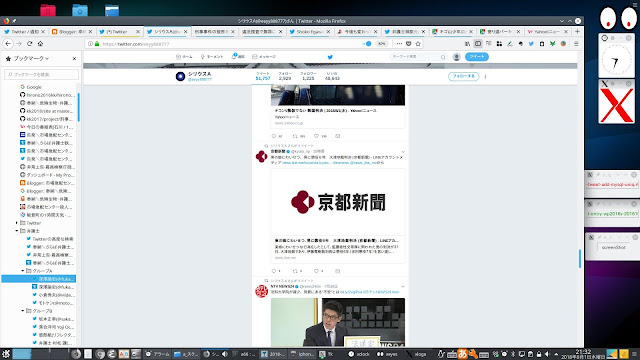640x360 pixels.
Task: Select the highlighted bookmark under グループA
Action: pos(38,279)
